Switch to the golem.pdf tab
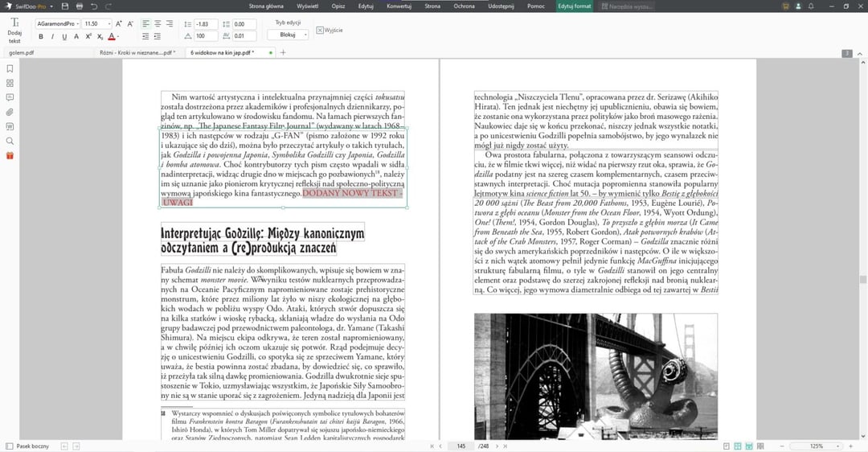868x452 pixels. click(x=20, y=53)
